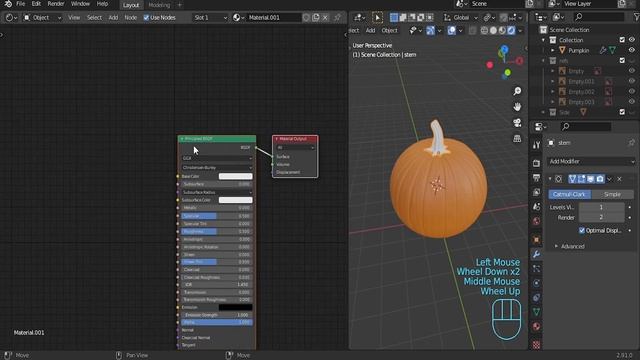Toggle Collection exclude checkbox in outliner
This screenshot has width=640, height=360.
click(x=622, y=40)
